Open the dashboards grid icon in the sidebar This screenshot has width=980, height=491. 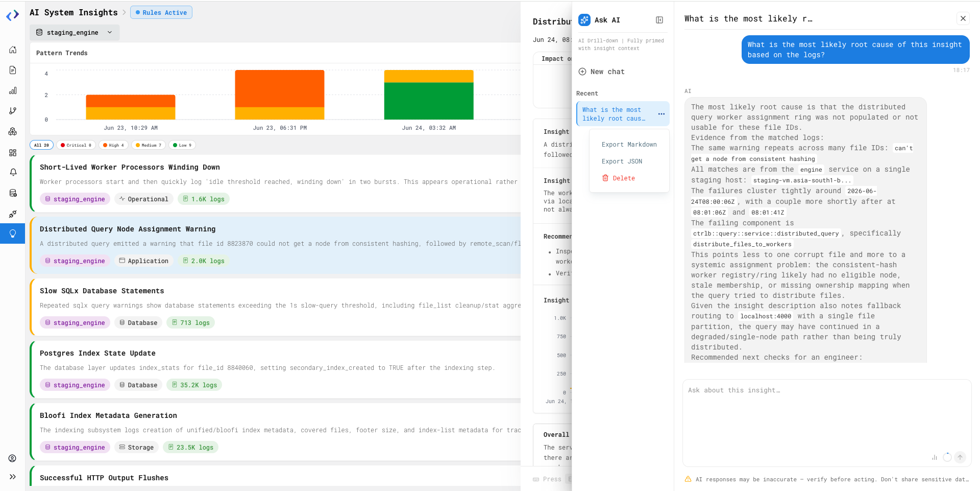pyautogui.click(x=13, y=153)
